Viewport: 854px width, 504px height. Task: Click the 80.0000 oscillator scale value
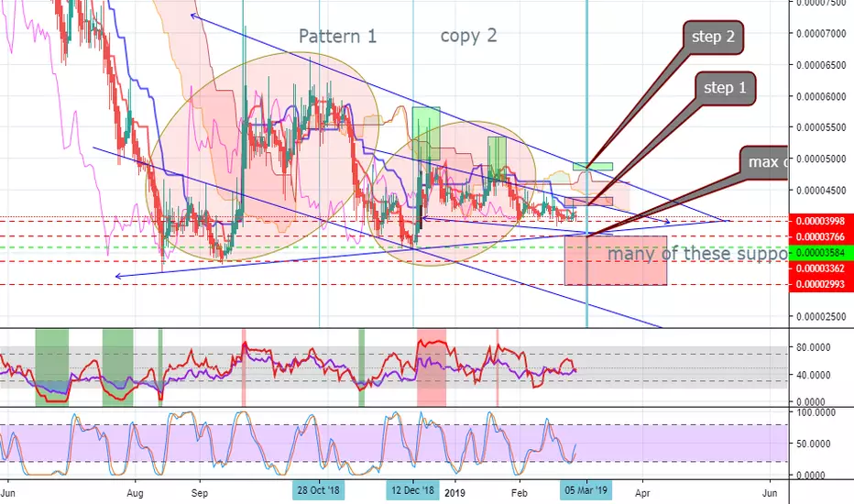(813, 347)
